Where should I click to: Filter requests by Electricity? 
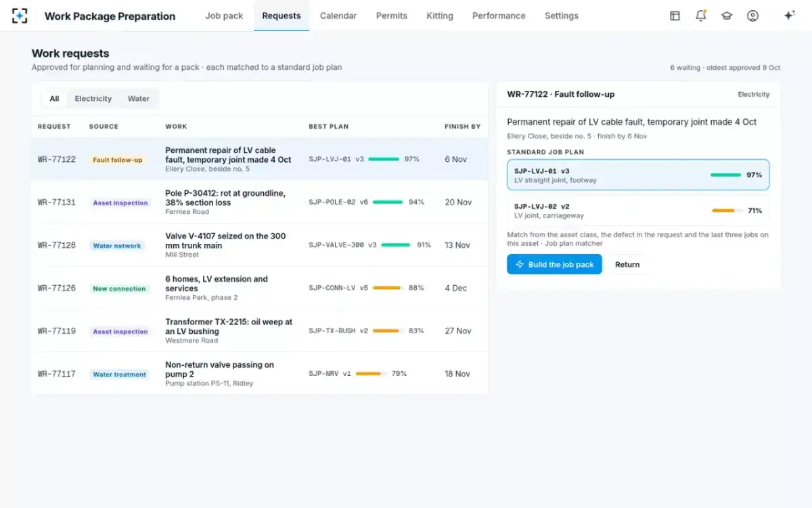pos(93,99)
